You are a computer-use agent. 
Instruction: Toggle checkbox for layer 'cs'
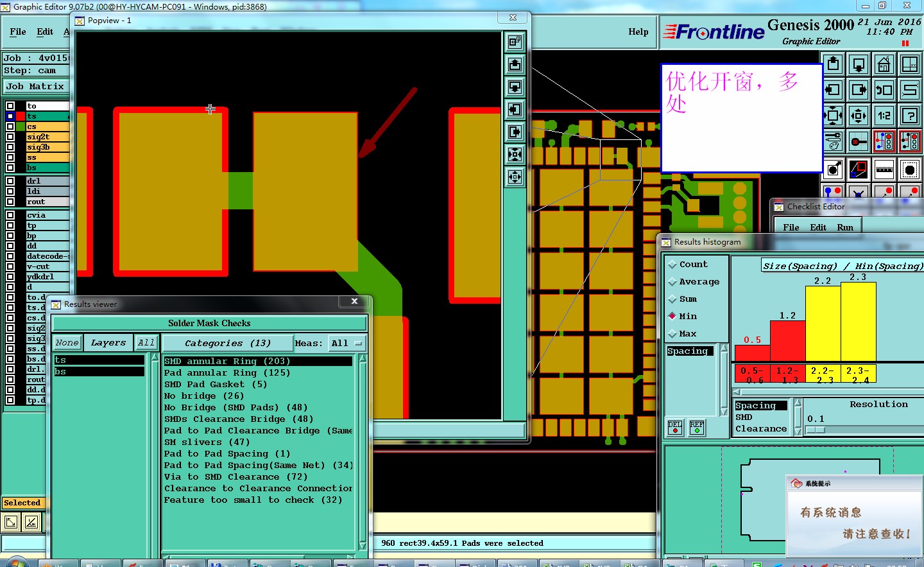pos(10,126)
